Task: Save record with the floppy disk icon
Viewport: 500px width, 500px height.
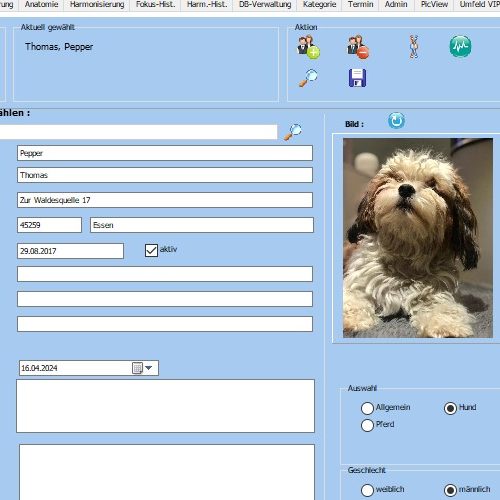Action: point(357,78)
